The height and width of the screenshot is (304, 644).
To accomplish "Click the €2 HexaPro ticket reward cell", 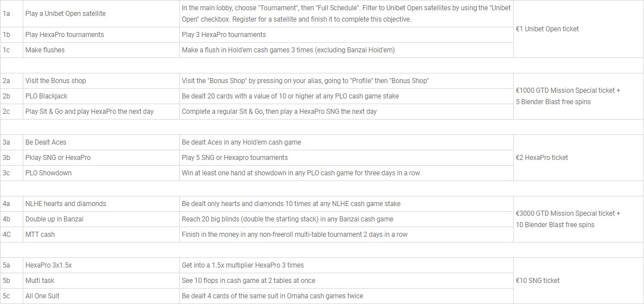I will tap(578, 158).
